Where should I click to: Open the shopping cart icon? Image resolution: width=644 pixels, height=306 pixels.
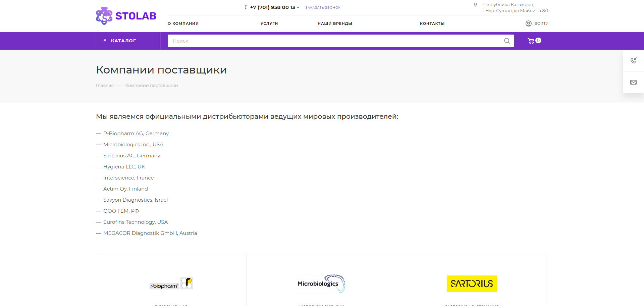click(531, 41)
